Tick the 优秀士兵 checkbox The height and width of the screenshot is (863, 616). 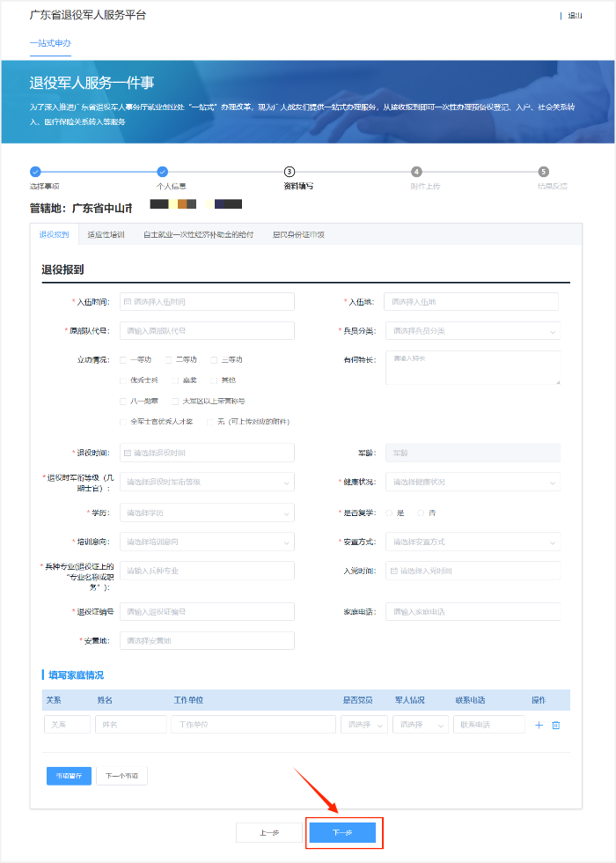[x=123, y=380]
